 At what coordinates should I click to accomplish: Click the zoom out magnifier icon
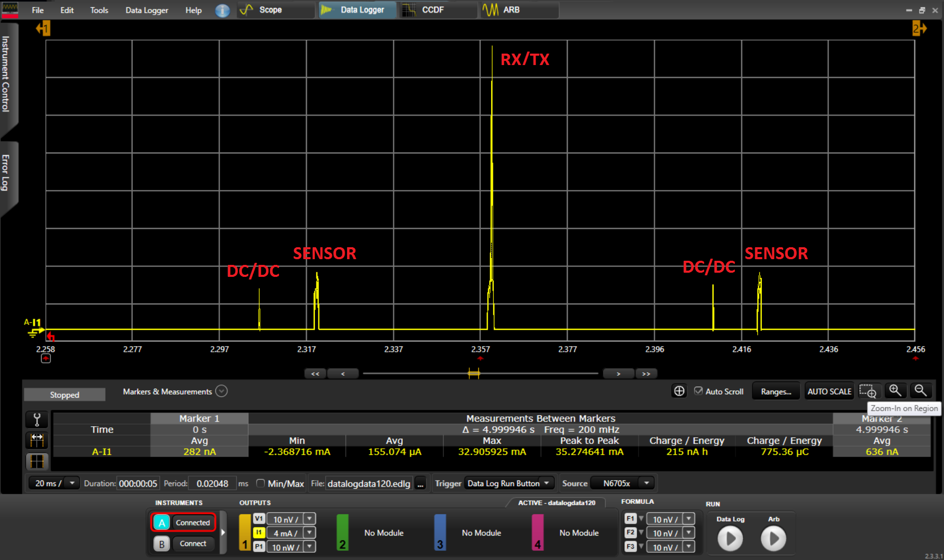[921, 391]
